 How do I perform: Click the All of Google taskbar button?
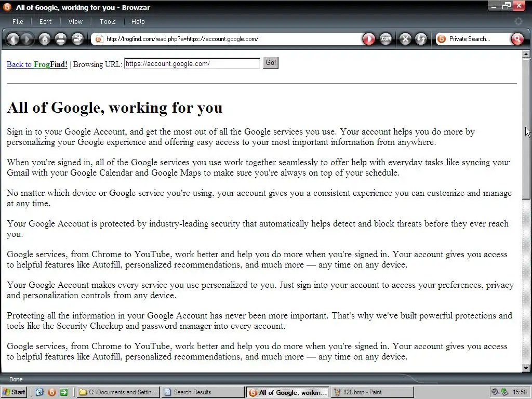(288, 393)
